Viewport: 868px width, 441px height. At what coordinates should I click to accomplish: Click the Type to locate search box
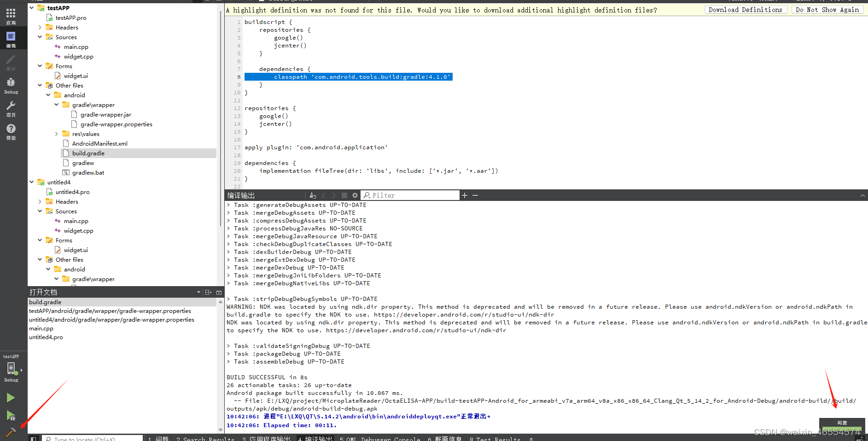[92, 439]
